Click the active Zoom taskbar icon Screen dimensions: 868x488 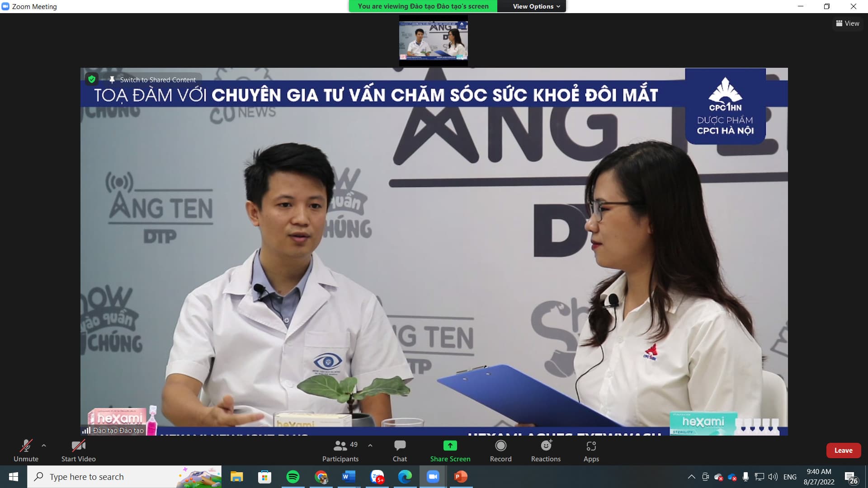coord(433,477)
